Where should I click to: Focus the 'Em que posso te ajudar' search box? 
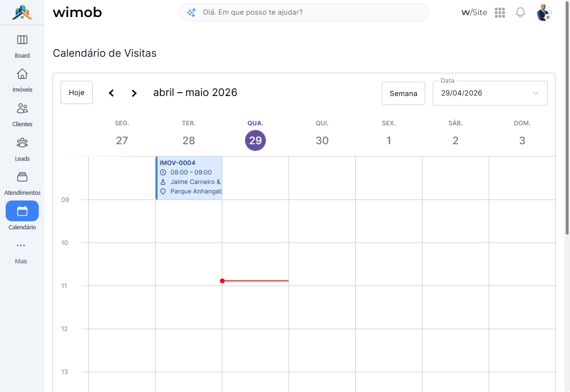304,13
